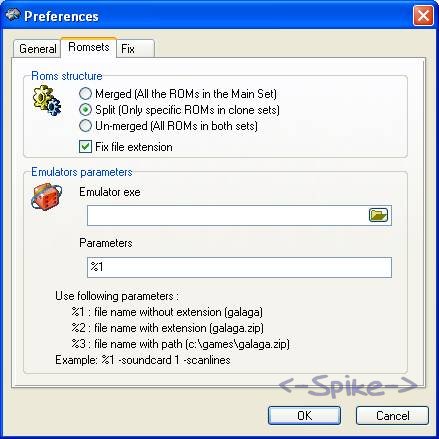439x439 pixels.
Task: Click the folder browse icon for Emulator exe
Action: (378, 215)
